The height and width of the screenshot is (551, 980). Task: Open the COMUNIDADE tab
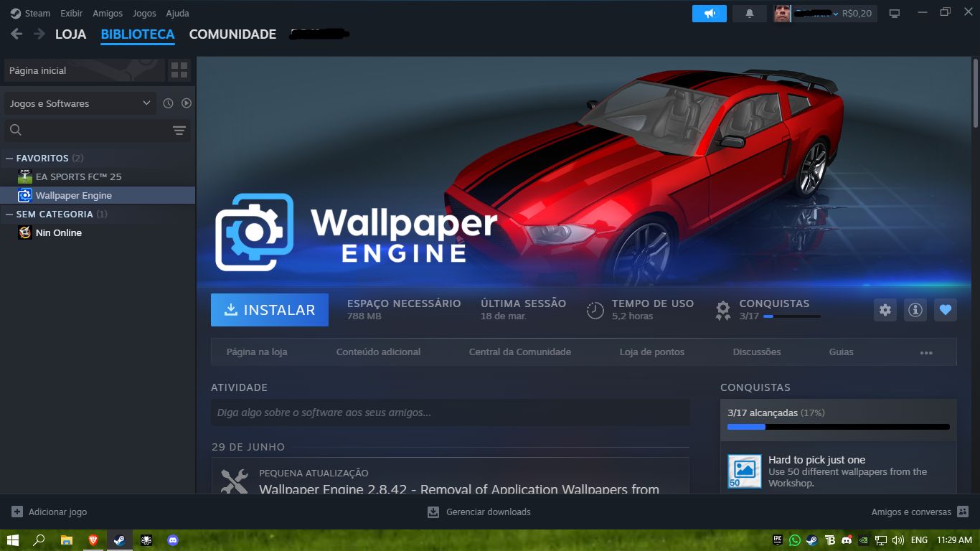click(232, 34)
